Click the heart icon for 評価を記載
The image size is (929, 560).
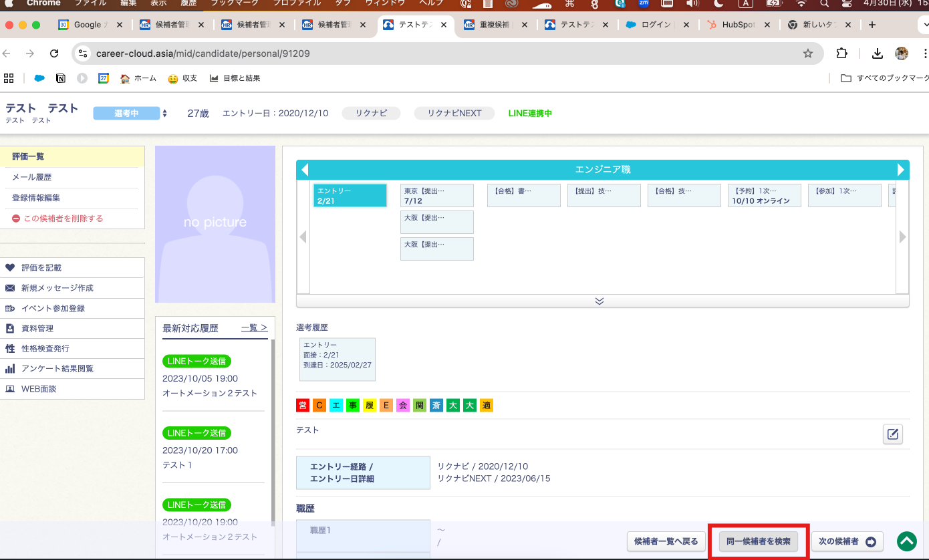[10, 267]
